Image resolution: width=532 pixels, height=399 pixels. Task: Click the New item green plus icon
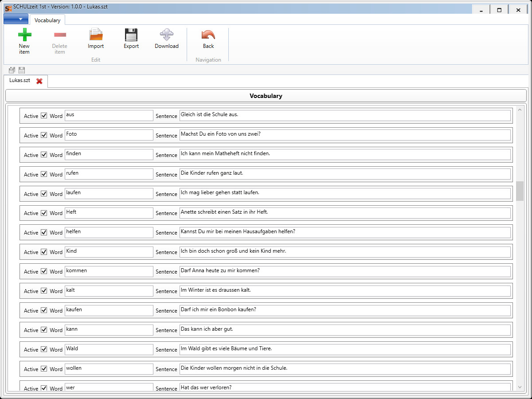(x=24, y=35)
